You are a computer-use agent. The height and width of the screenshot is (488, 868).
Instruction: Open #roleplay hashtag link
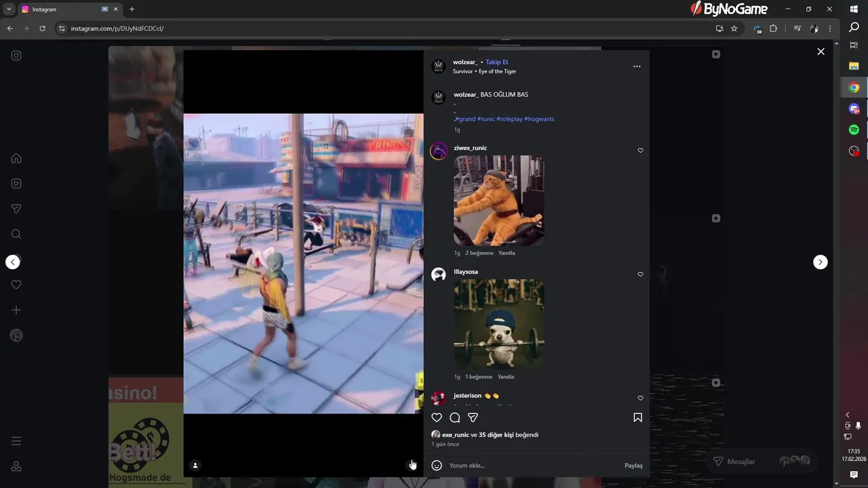509,119
